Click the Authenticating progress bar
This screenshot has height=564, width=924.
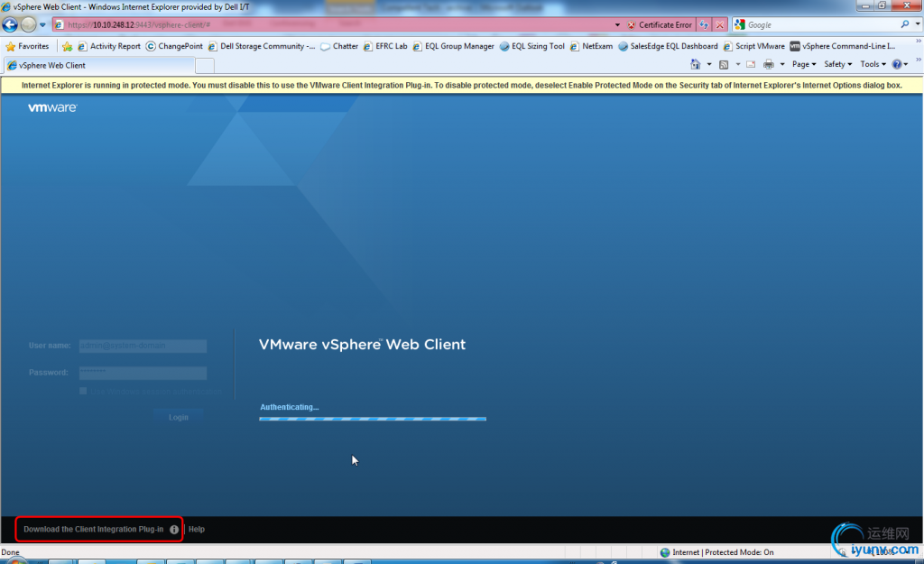(373, 419)
